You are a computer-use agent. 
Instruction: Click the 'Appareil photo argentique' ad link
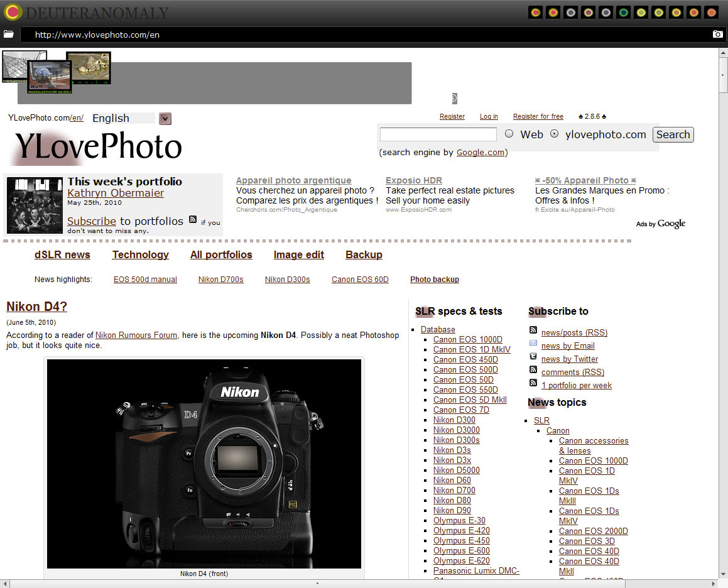tap(293, 180)
